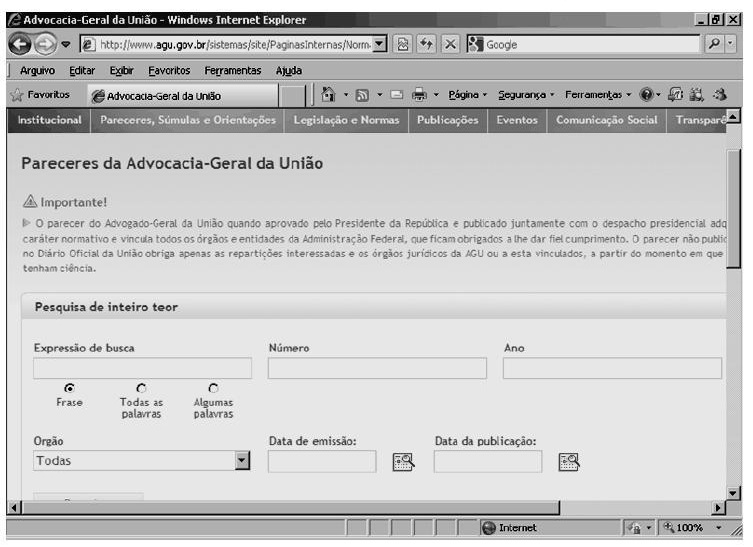The height and width of the screenshot is (547, 753).
Task: Open the Ajuda menu
Action: click(x=289, y=71)
